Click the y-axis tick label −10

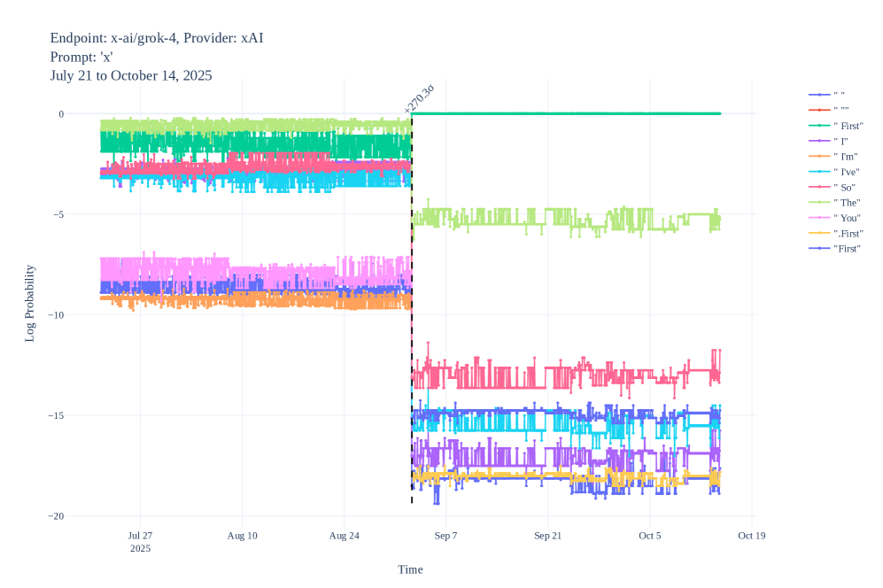click(x=56, y=315)
